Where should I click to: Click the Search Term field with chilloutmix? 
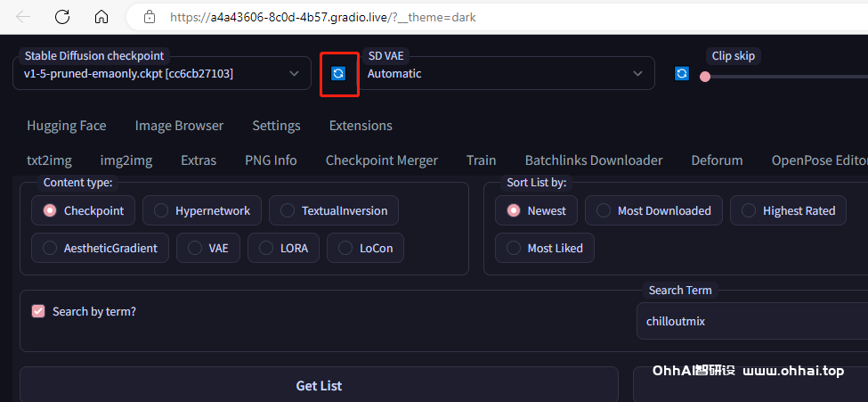point(752,321)
